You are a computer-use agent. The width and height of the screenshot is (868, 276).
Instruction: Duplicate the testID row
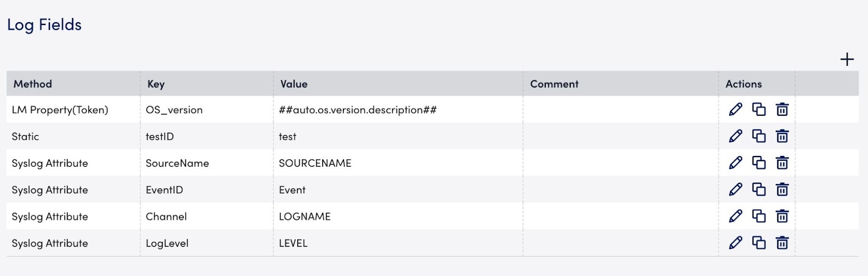[x=759, y=136]
